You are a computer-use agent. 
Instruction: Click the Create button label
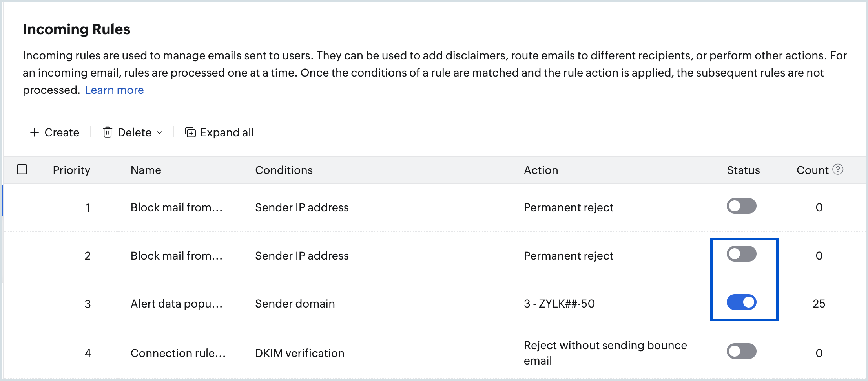coord(62,132)
